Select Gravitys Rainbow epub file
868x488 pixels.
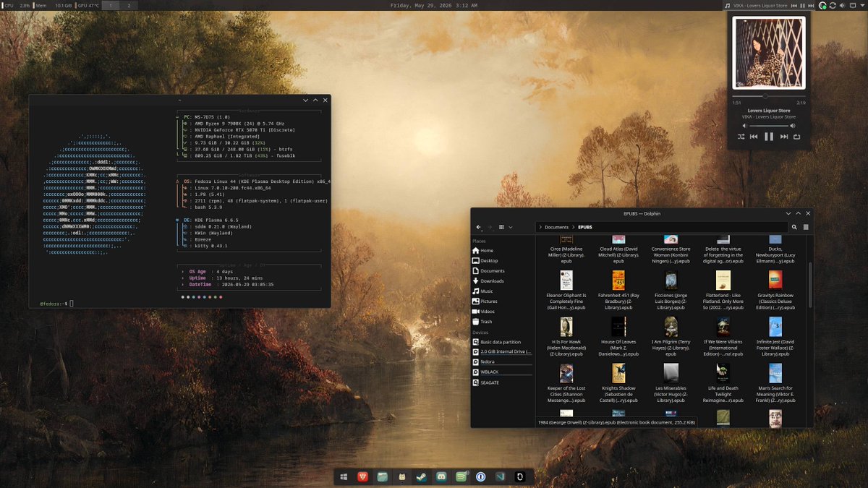tap(775, 291)
